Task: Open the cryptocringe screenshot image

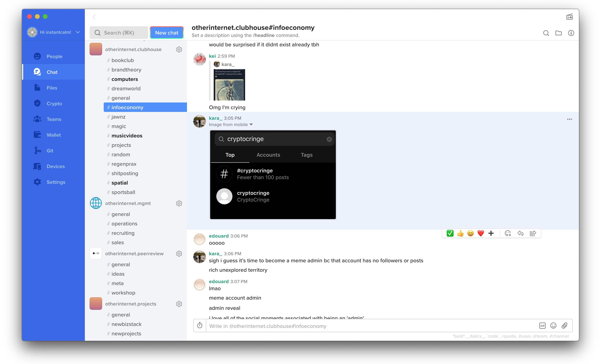Action: 273,175
